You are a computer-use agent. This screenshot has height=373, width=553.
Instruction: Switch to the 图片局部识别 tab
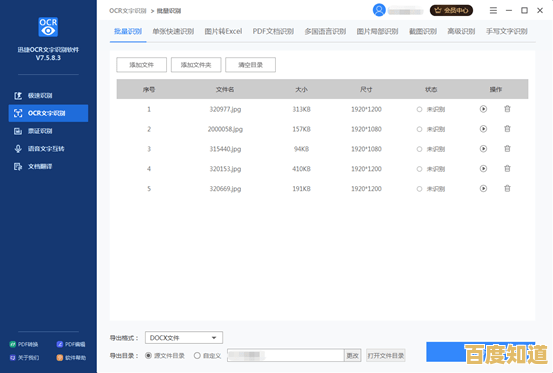[377, 31]
